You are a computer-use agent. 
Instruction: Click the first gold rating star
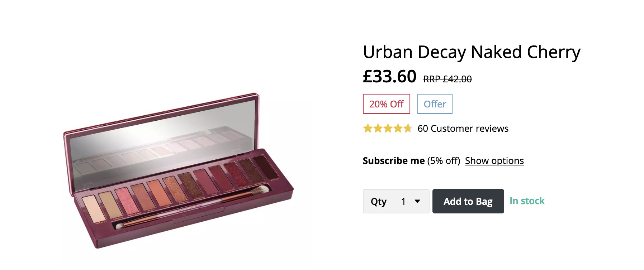coord(368,128)
